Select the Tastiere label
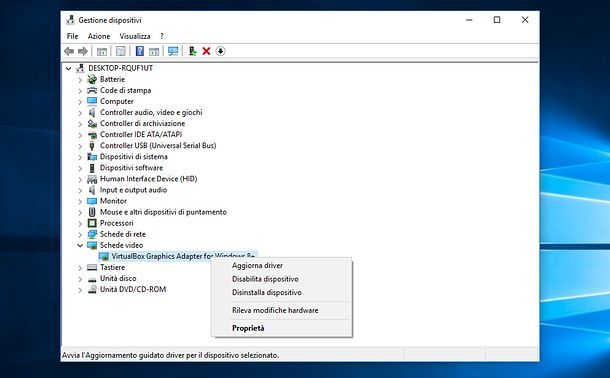Viewport: 610px width, 378px height. pos(112,268)
